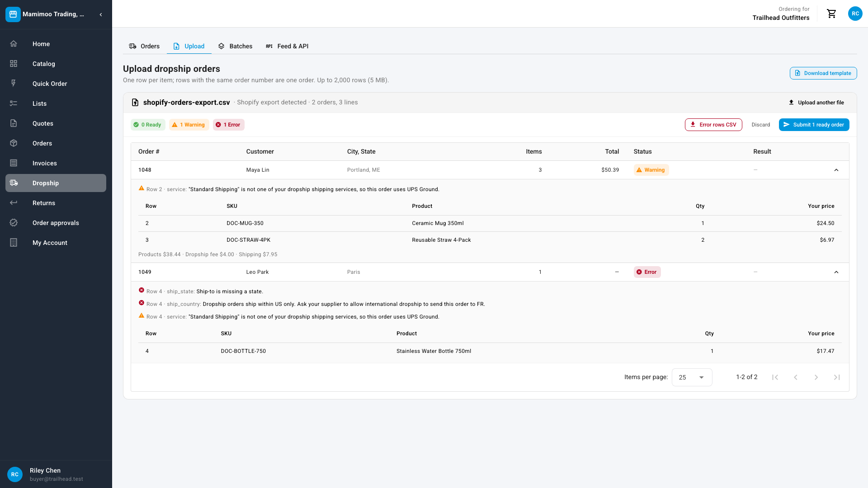This screenshot has height=488, width=868.
Task: Click the Invoices receipt icon
Action: (x=14, y=163)
